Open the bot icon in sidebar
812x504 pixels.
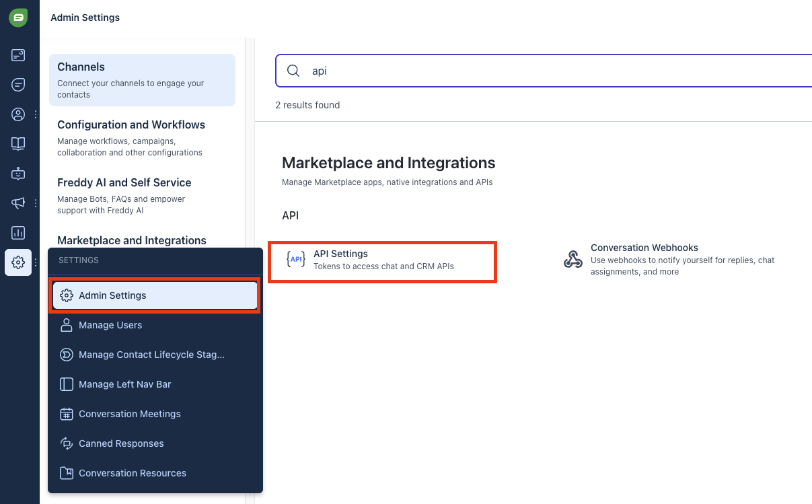[18, 174]
